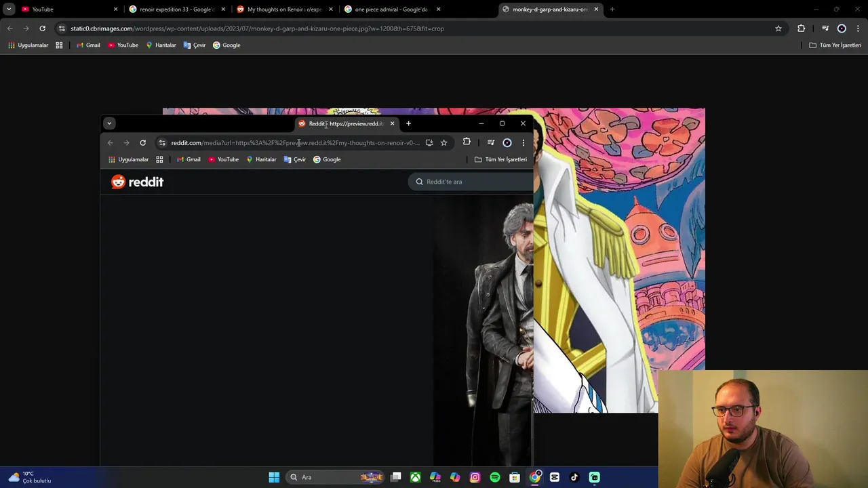
Task: Click reddit.com address bar in front window
Action: 295,142
